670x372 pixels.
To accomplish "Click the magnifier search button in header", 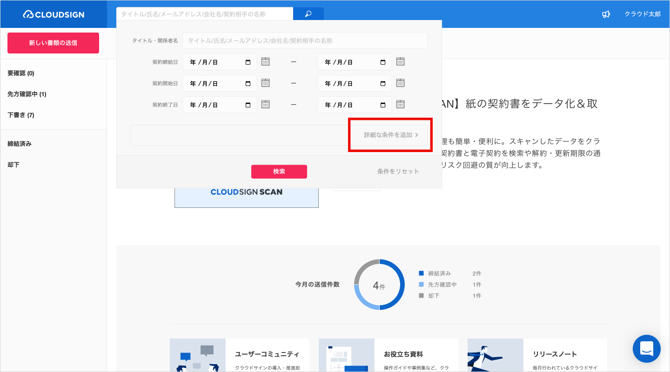I will tap(308, 14).
